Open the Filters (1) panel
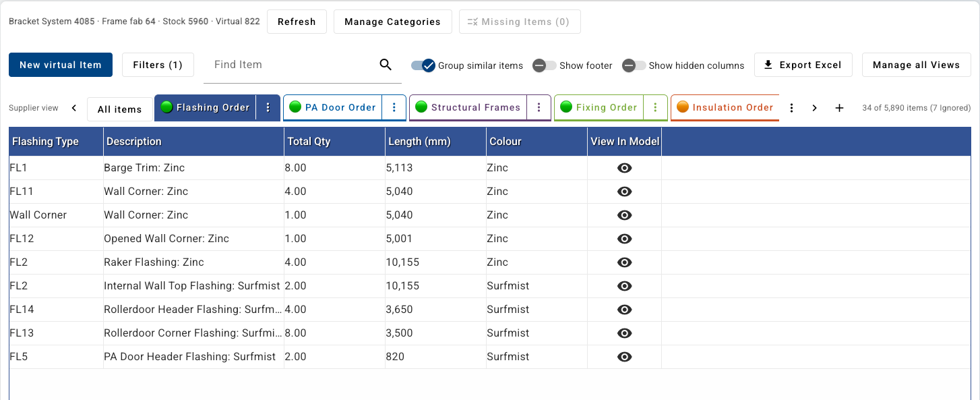The image size is (980, 400). [x=158, y=65]
